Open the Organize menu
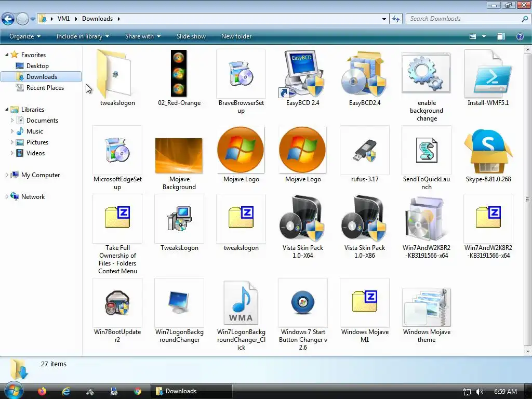 25,36
